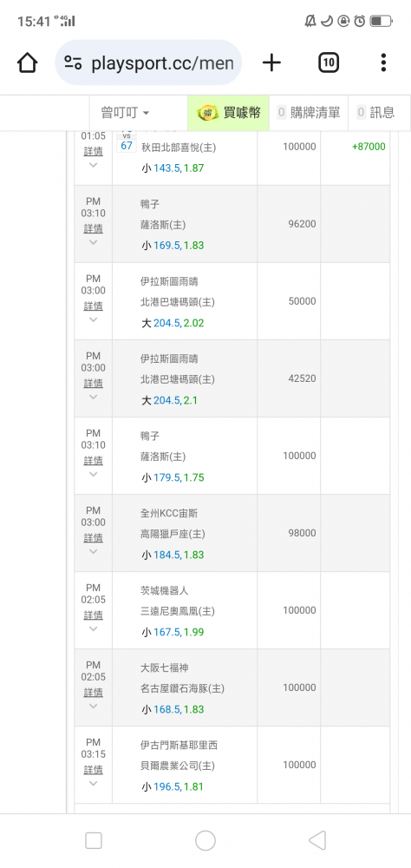Open a new tab with plus icon
Image resolution: width=411 pixels, height=868 pixels.
coord(271,62)
